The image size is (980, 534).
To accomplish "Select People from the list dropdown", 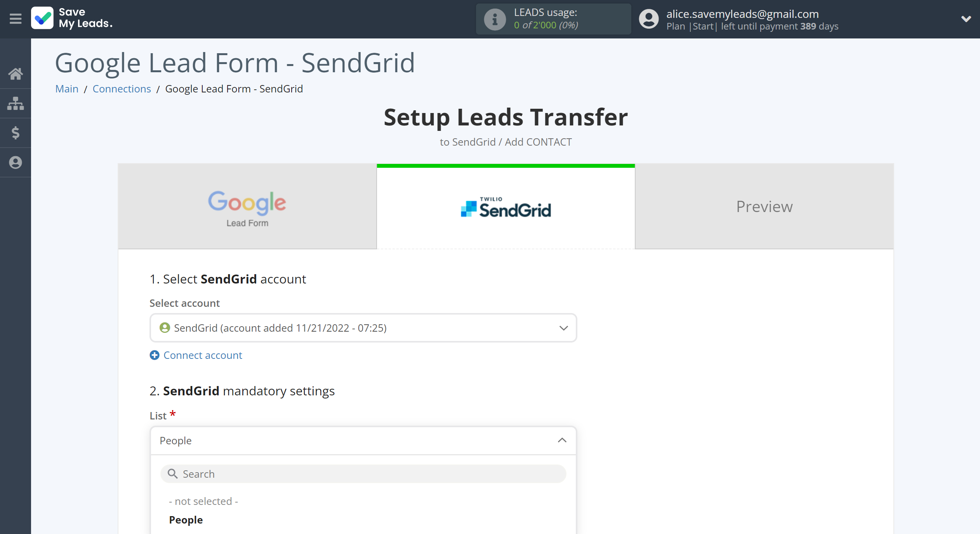I will point(185,520).
